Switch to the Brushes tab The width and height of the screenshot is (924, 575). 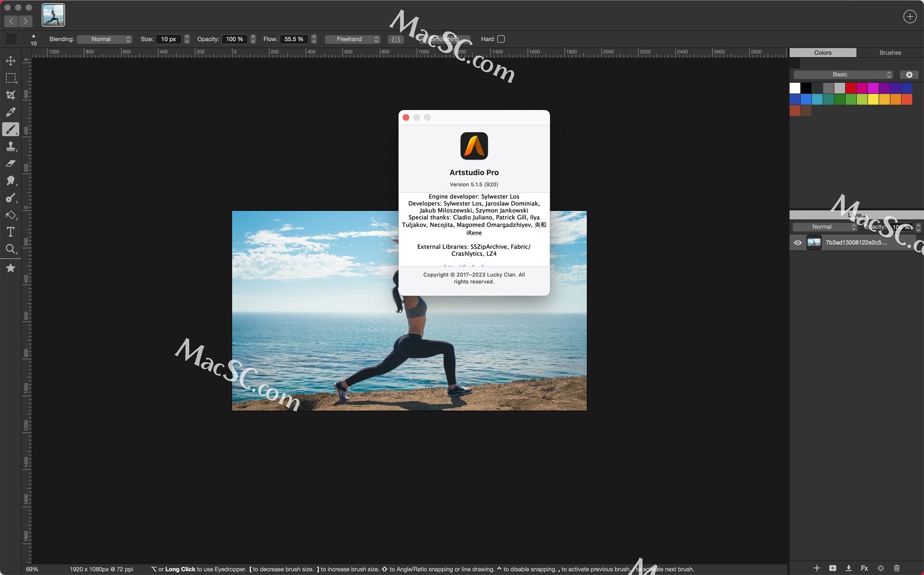[890, 52]
